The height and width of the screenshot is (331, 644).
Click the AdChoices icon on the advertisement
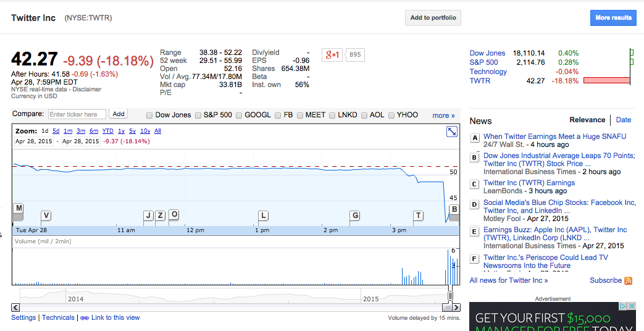click(622, 306)
